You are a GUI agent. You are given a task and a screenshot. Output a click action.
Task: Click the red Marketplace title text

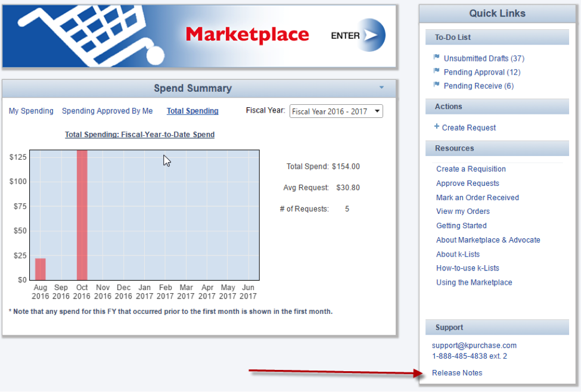[x=247, y=35]
